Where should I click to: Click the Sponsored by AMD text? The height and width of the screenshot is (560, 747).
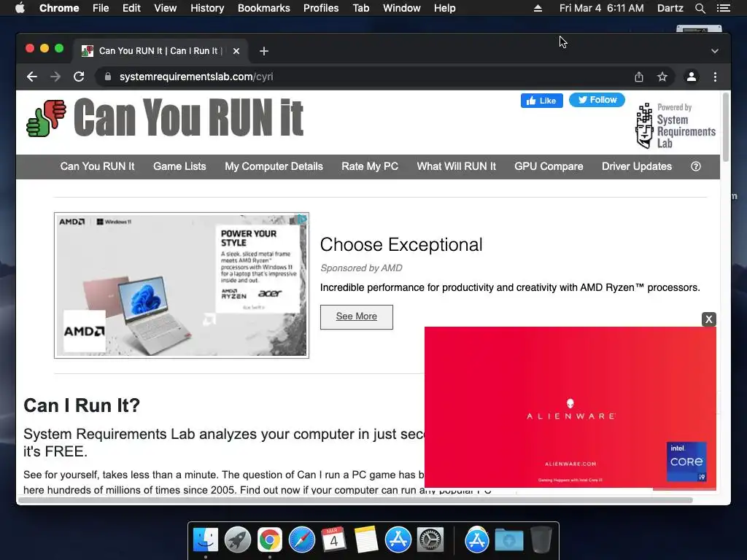(361, 268)
